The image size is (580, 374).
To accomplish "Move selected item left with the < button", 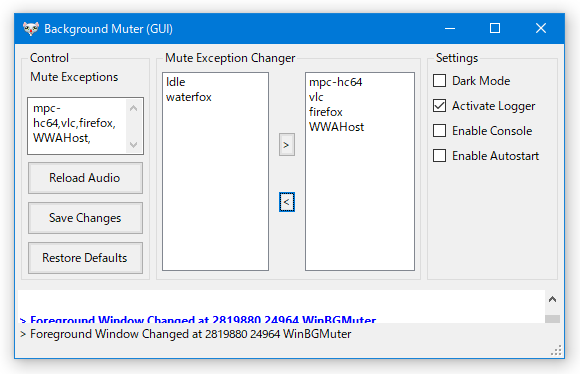I will 287,202.
